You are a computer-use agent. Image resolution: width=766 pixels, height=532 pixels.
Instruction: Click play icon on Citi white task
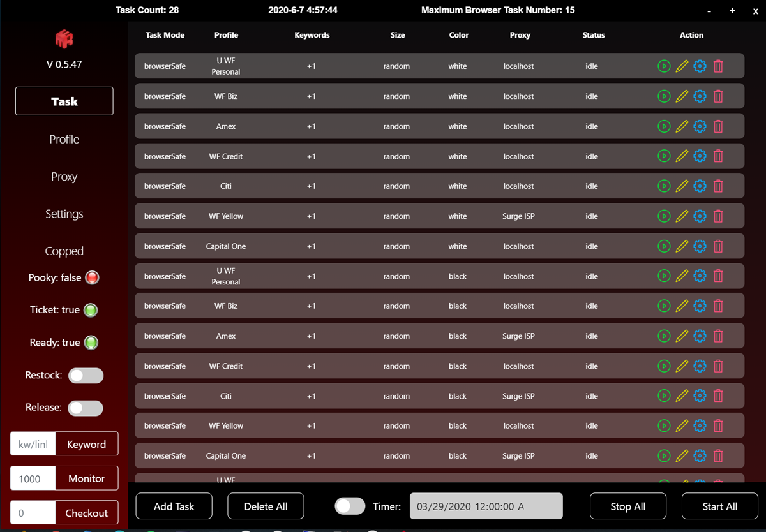(664, 186)
